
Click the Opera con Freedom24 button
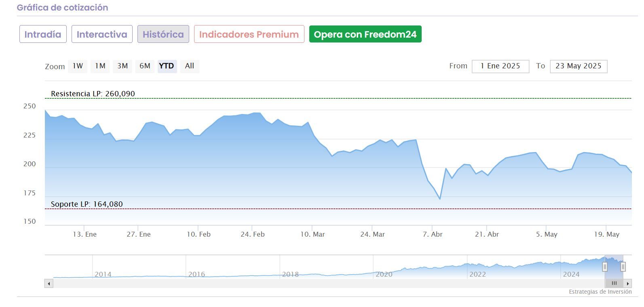[x=365, y=34]
